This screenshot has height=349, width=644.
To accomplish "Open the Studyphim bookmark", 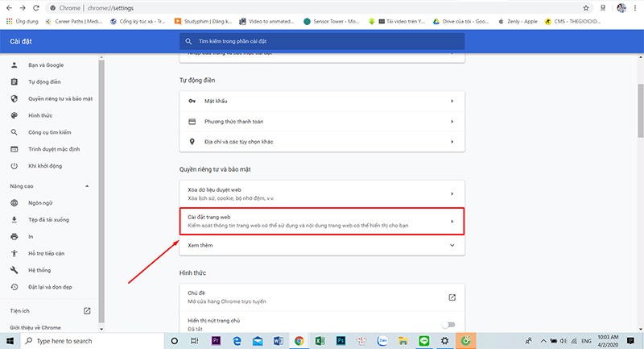I will click(204, 22).
